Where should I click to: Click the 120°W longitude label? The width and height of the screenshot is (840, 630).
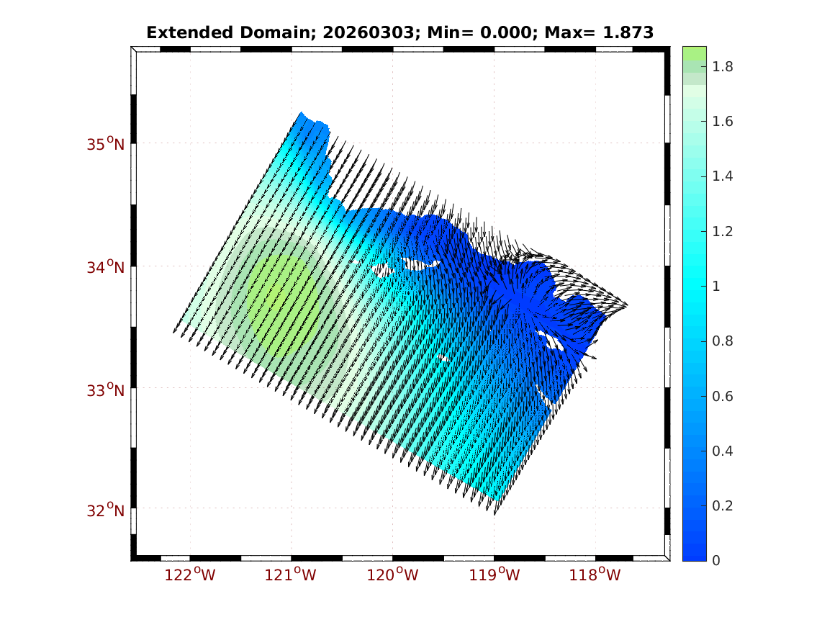point(394,575)
